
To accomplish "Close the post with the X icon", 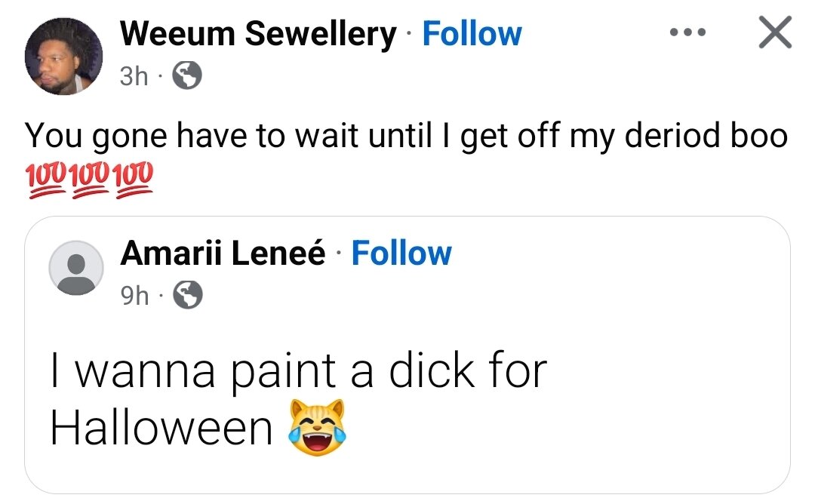I will (773, 34).
